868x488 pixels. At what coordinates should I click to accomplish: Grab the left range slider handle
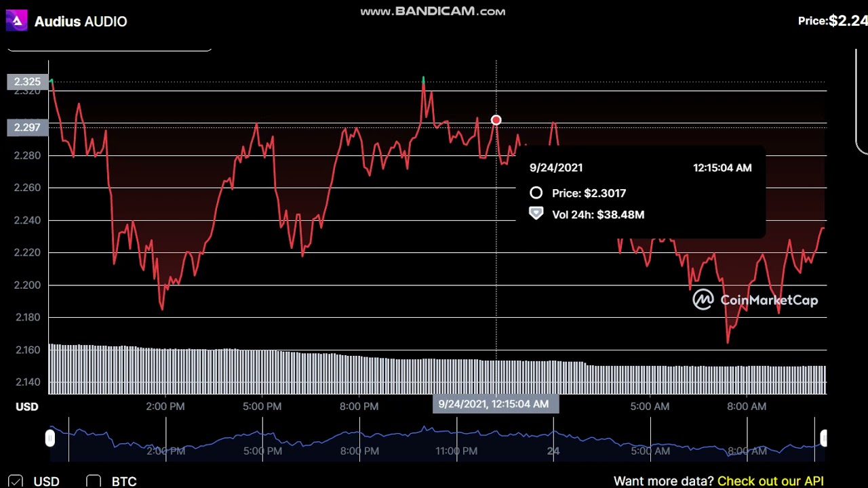pos(50,439)
